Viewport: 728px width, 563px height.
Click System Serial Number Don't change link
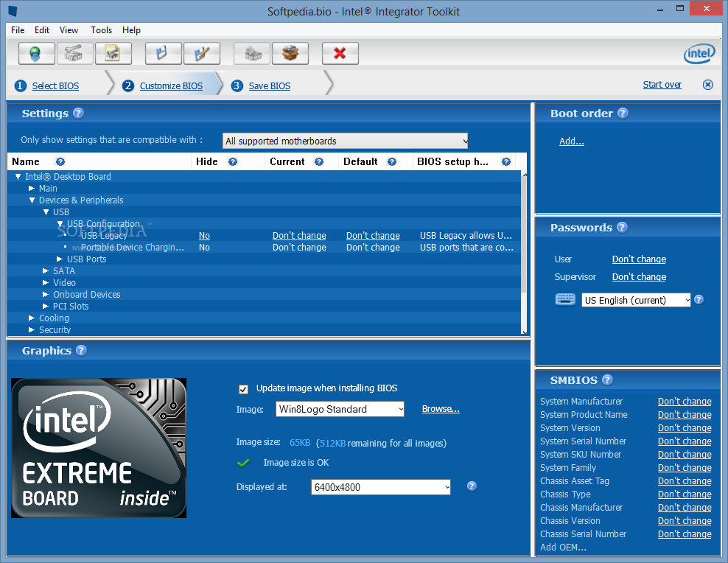[x=685, y=441]
